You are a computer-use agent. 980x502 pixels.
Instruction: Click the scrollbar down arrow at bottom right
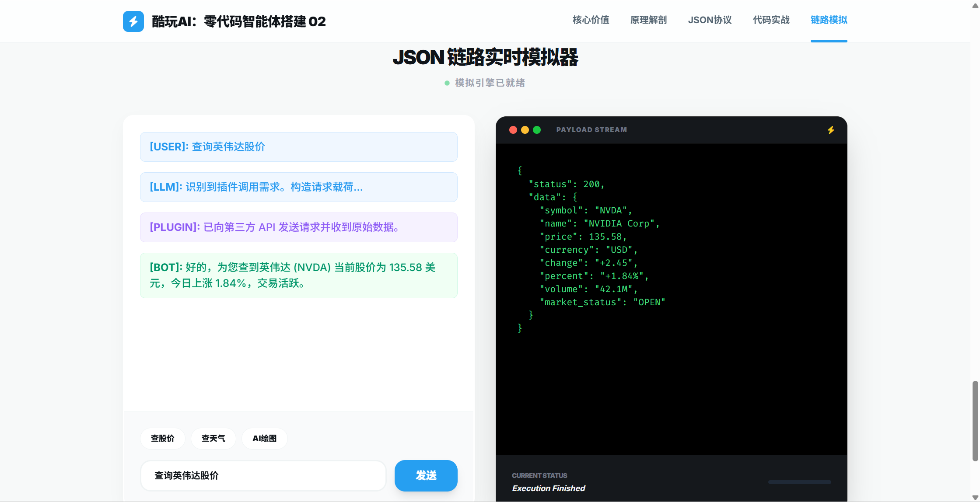coord(975,498)
